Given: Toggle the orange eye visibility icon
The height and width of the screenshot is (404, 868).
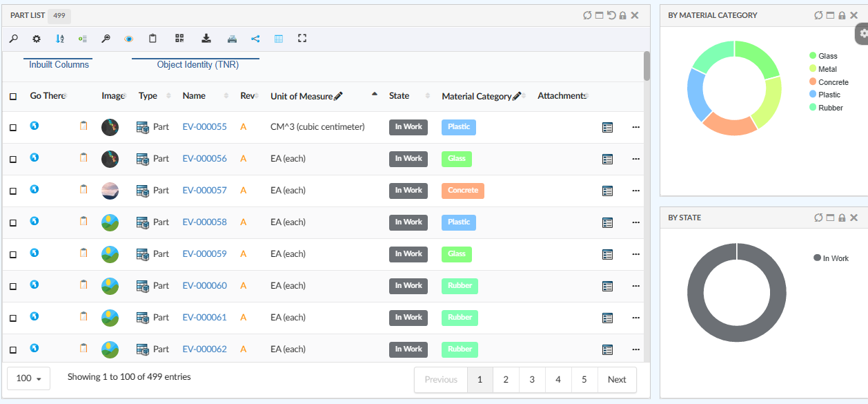Looking at the screenshot, I should [128, 39].
